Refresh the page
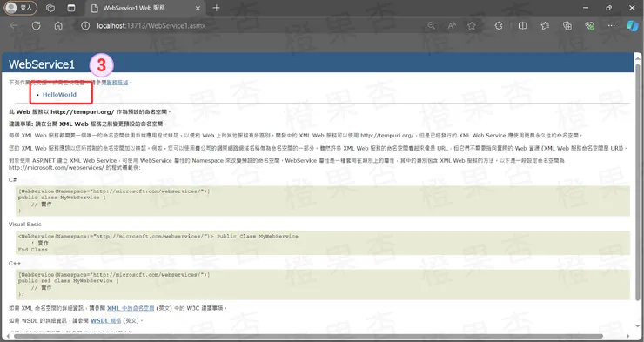 (x=37, y=26)
